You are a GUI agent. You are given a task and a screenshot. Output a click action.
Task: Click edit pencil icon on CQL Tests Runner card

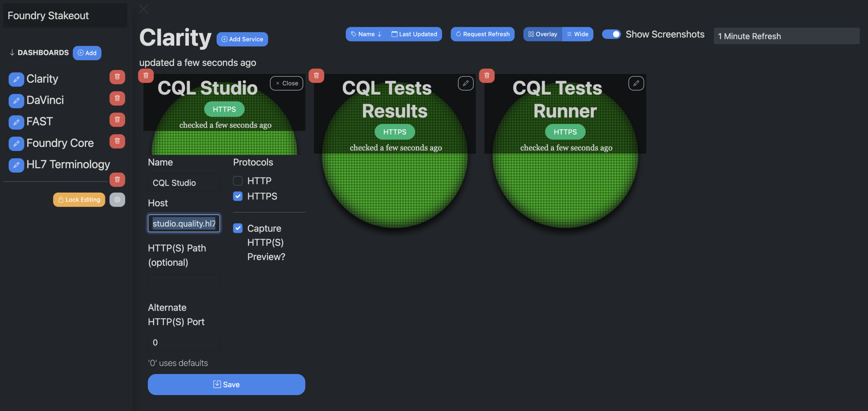(x=636, y=83)
